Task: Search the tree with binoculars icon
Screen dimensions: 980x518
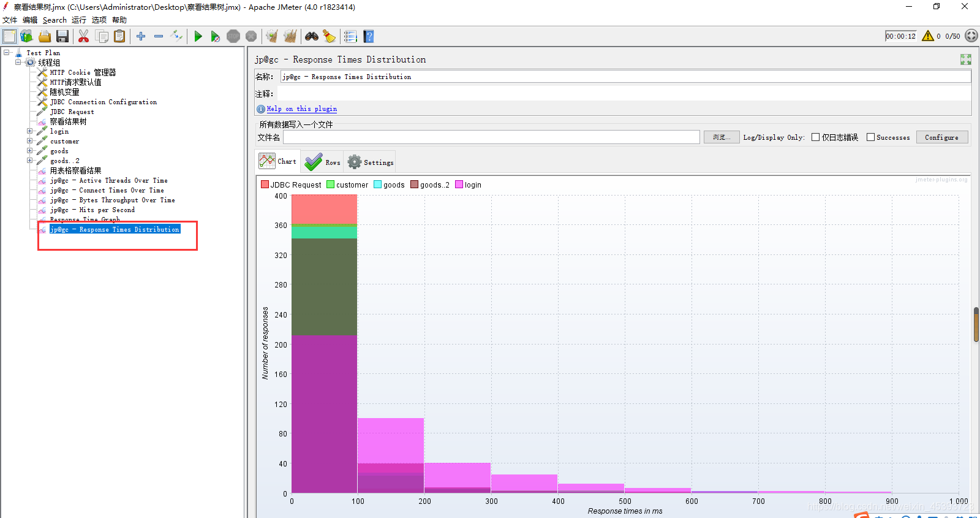Action: coord(312,36)
